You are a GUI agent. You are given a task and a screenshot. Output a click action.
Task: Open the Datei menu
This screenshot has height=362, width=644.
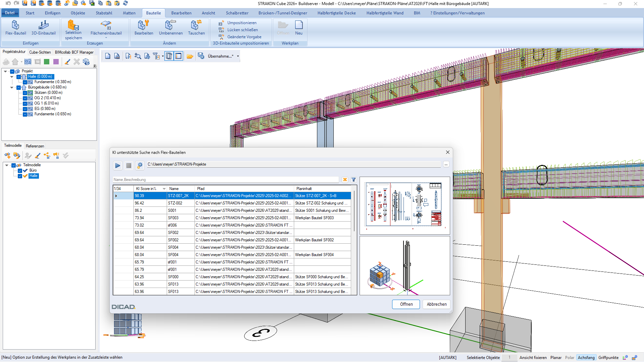click(x=10, y=13)
